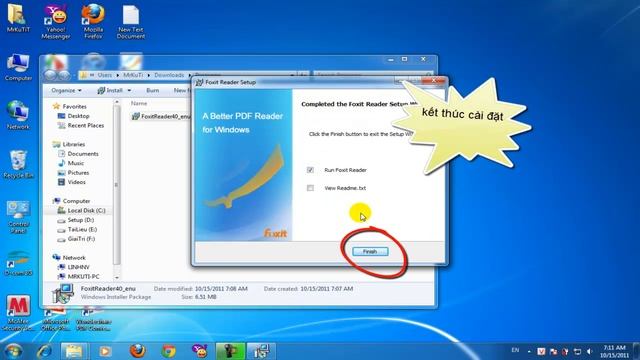Open the Organize menu in Explorer
This screenshot has width=640, height=360.
tap(66, 90)
